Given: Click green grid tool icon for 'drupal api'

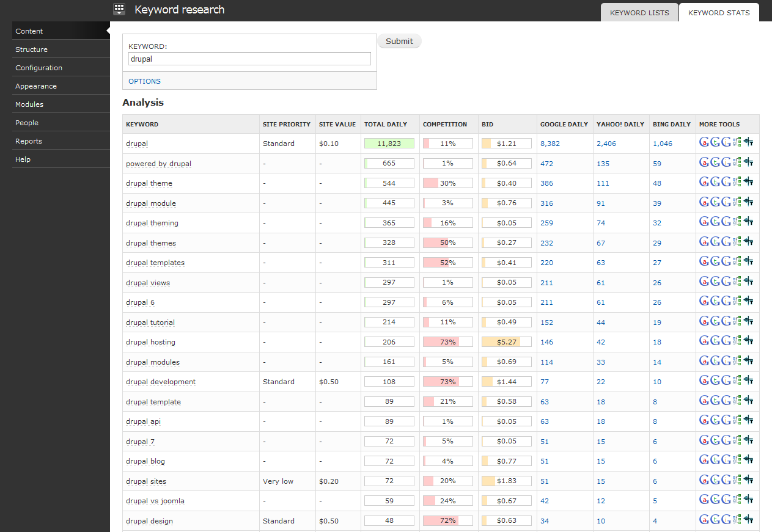Looking at the screenshot, I should click(x=737, y=421).
